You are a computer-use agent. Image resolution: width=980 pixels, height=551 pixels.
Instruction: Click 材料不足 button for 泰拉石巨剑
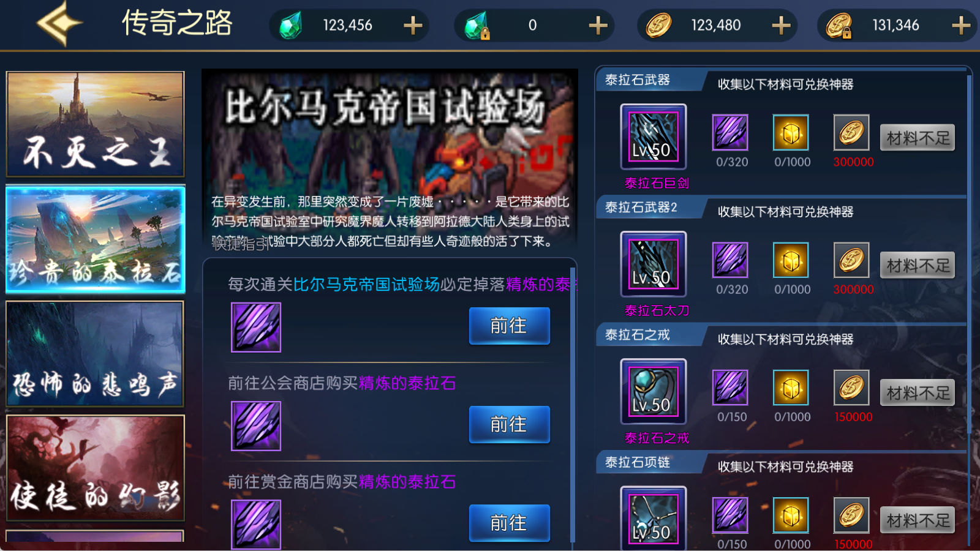tap(918, 138)
